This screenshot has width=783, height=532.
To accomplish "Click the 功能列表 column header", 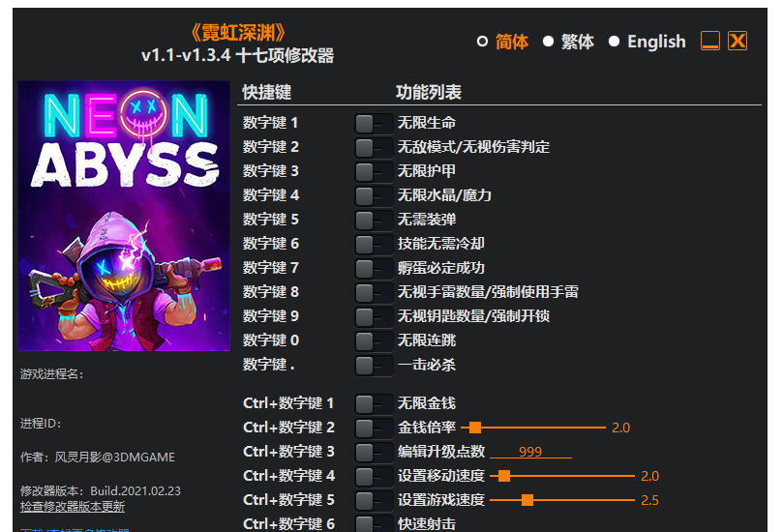I will tap(429, 92).
